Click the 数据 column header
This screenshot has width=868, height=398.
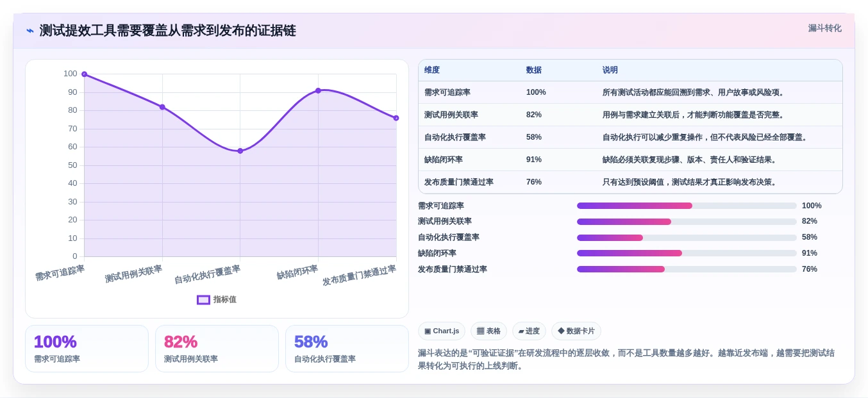pyautogui.click(x=534, y=70)
